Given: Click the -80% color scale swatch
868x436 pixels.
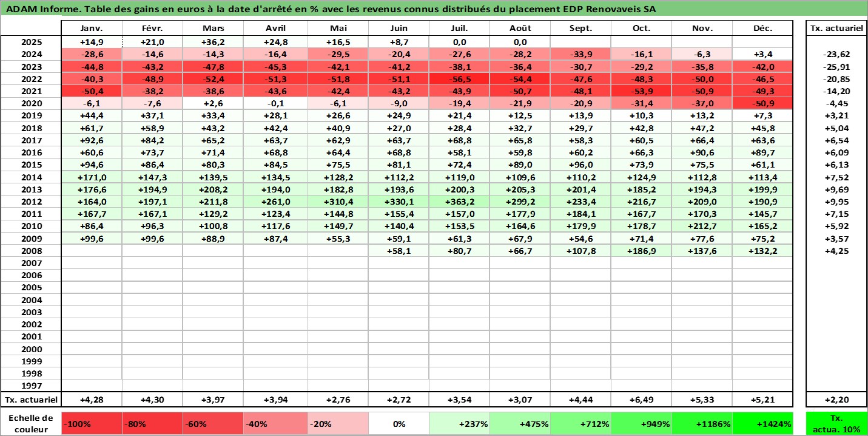Looking at the screenshot, I should pyautogui.click(x=153, y=423).
